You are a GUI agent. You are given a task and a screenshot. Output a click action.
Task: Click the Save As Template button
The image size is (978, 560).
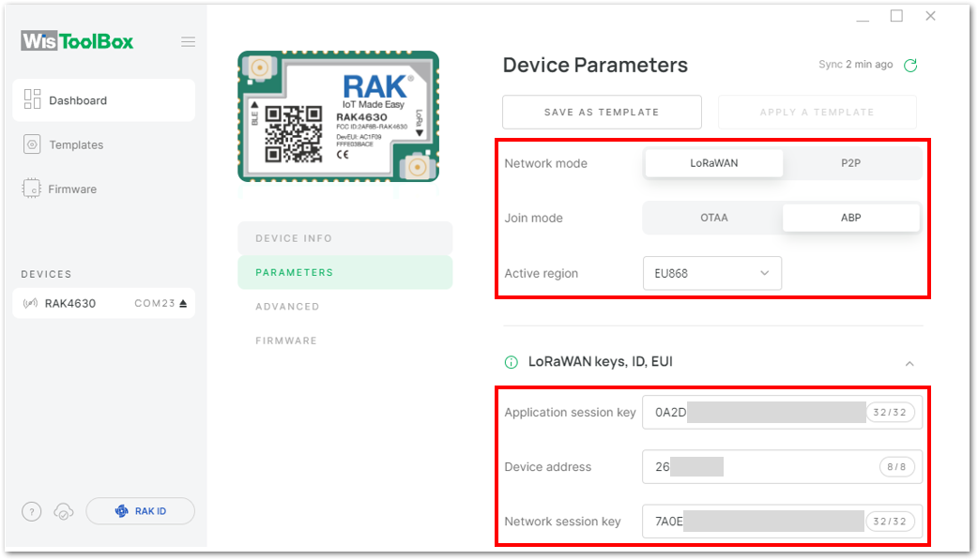tap(602, 113)
